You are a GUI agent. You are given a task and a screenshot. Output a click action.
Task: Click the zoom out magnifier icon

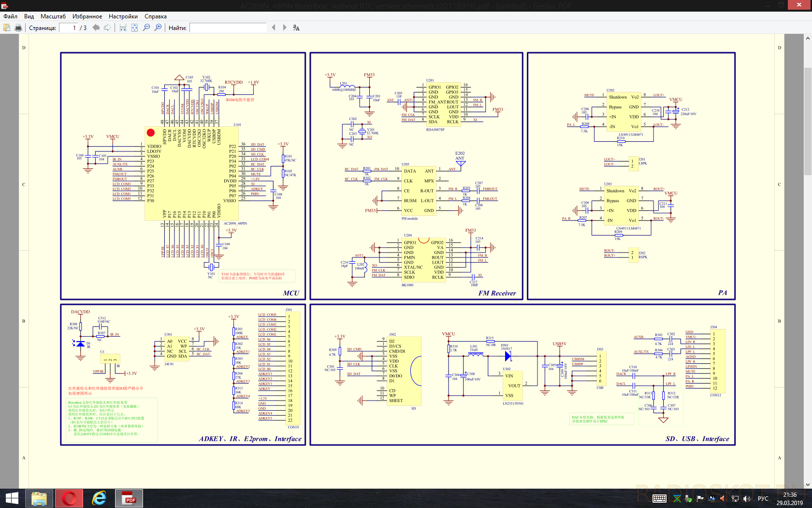click(x=146, y=28)
